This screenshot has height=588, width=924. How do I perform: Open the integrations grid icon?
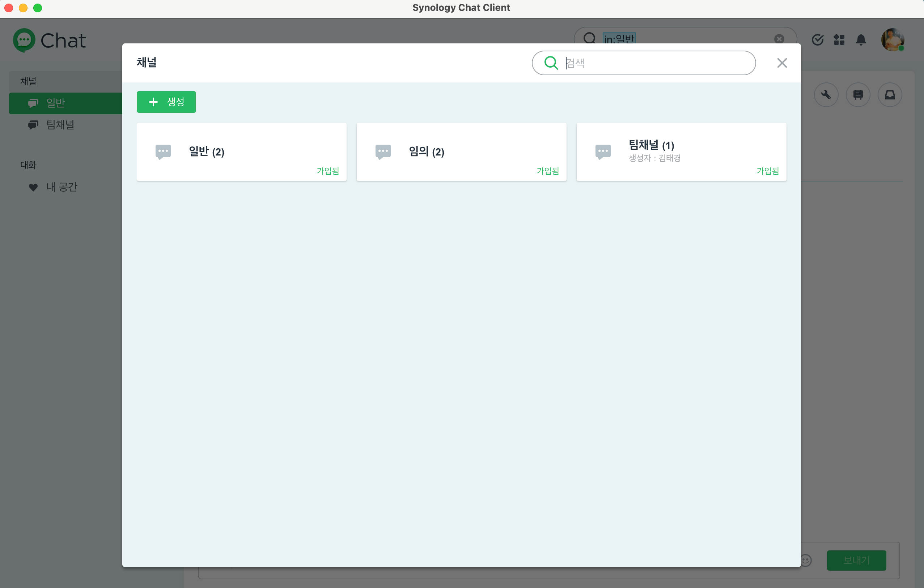(x=839, y=39)
